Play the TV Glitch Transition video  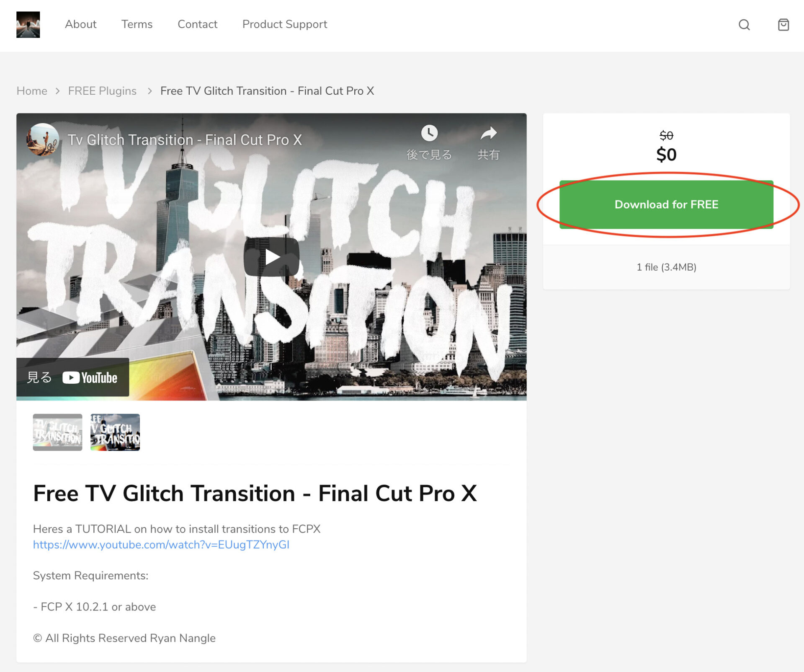click(x=271, y=257)
